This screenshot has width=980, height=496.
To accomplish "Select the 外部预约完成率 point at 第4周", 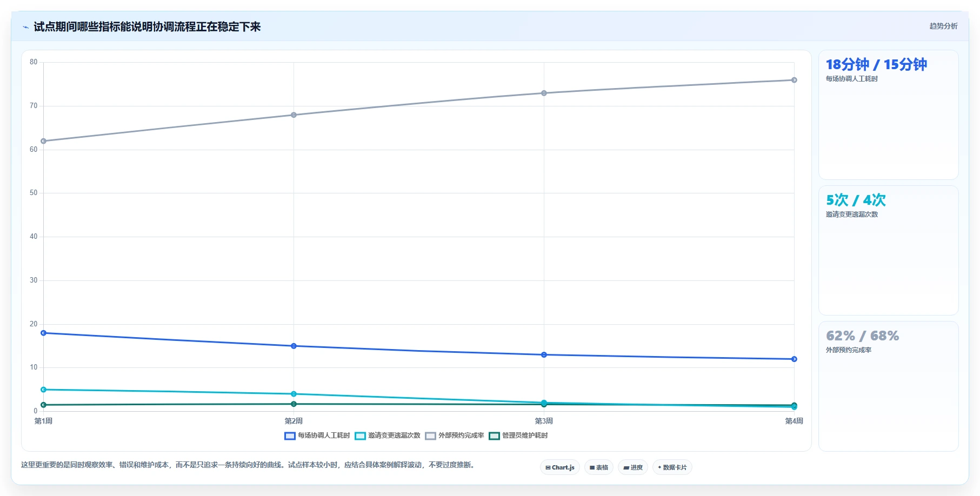I will coord(794,80).
